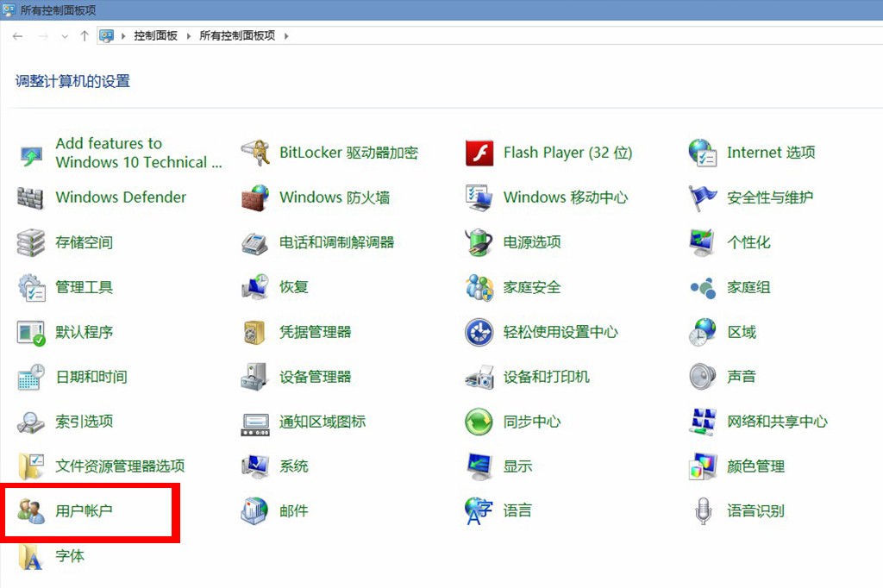Click the 设备和打印机 icon
The height and width of the screenshot is (588, 883).
(x=479, y=377)
